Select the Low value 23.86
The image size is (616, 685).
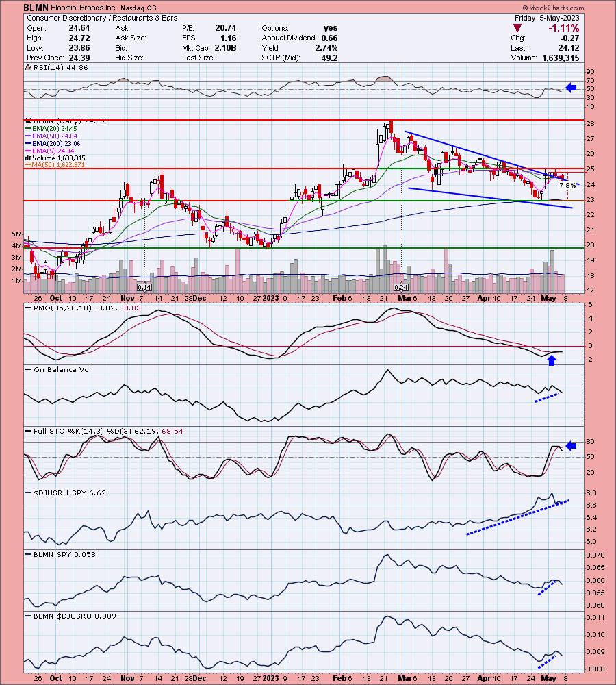tap(79, 48)
